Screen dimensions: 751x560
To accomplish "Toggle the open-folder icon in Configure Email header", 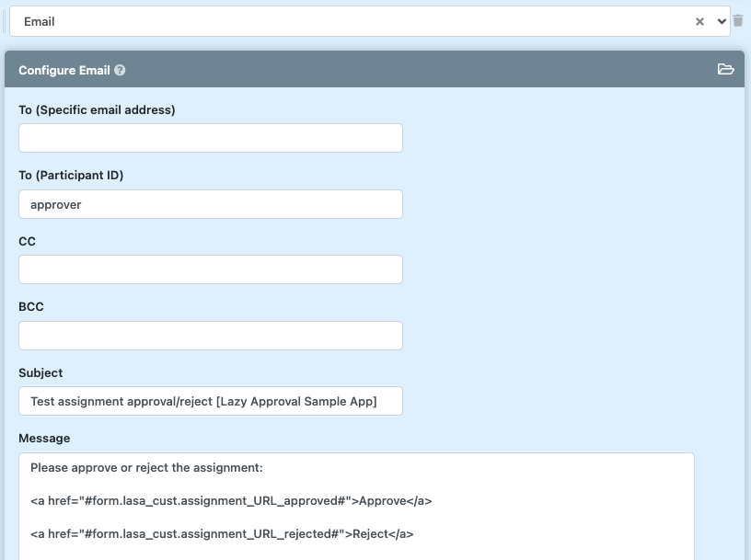I will point(725,70).
